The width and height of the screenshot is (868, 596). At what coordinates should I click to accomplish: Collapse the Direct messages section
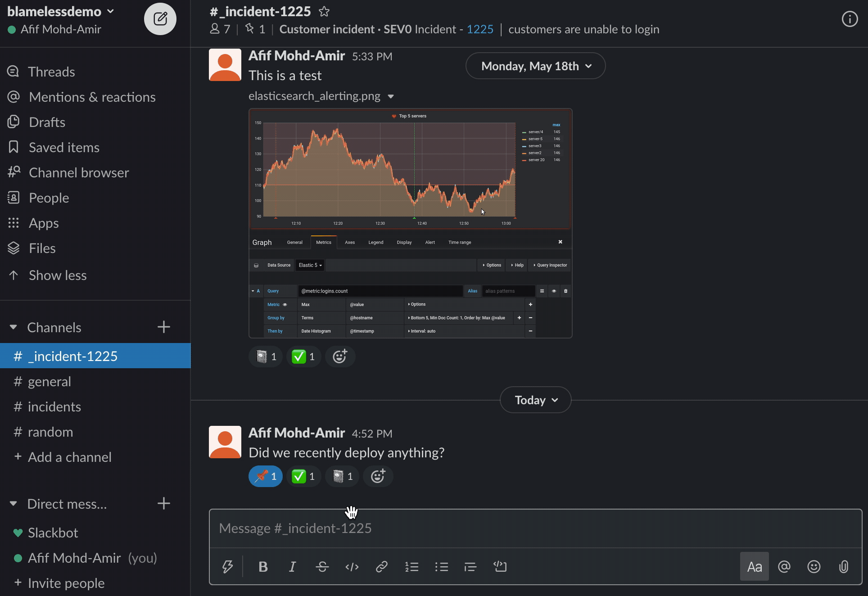[x=14, y=504]
